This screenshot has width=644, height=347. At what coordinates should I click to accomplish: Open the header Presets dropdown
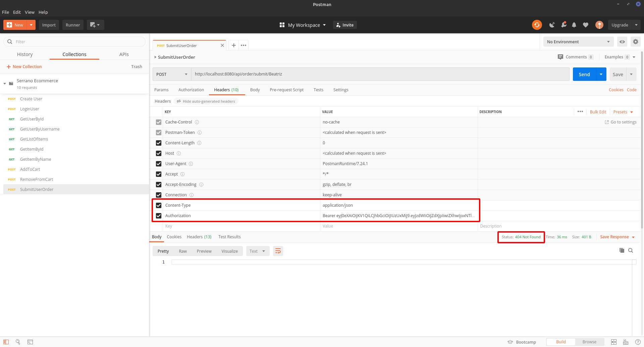tap(623, 112)
